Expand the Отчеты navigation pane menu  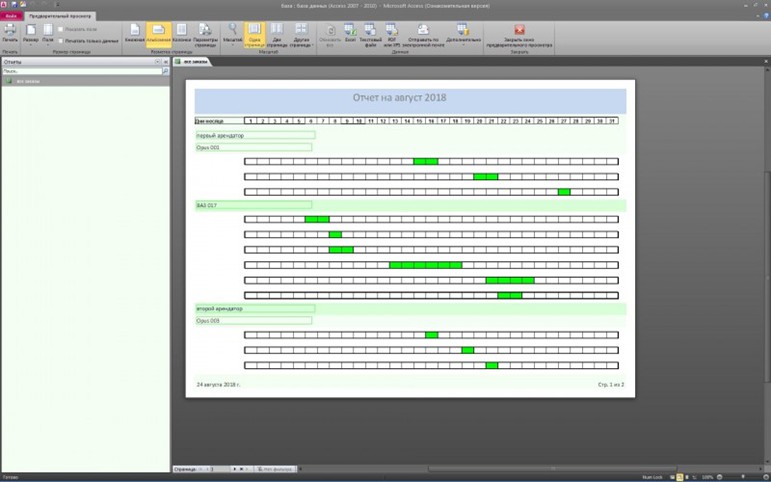pos(157,61)
